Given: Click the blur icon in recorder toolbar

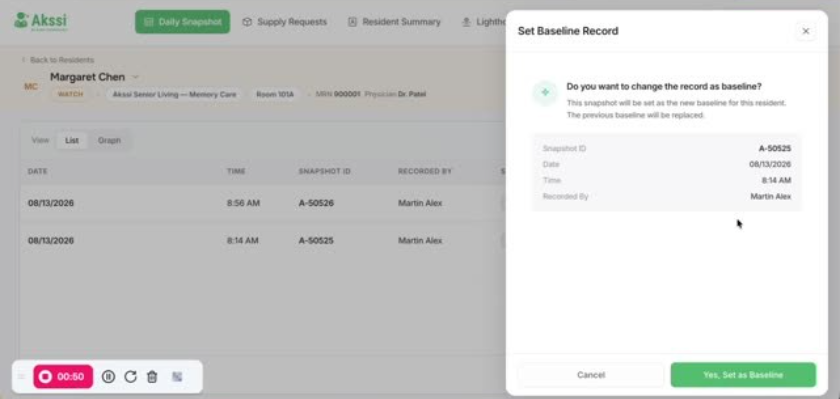Looking at the screenshot, I should (177, 377).
